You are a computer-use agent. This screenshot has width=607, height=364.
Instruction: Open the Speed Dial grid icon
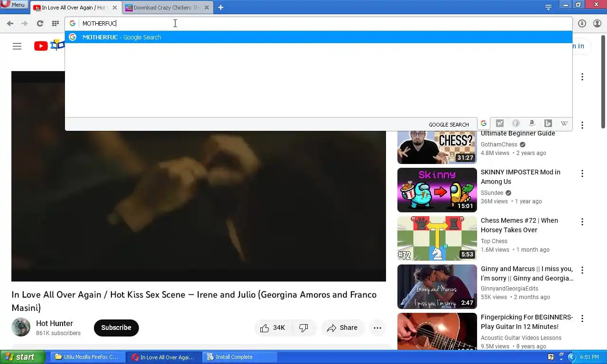(x=55, y=23)
